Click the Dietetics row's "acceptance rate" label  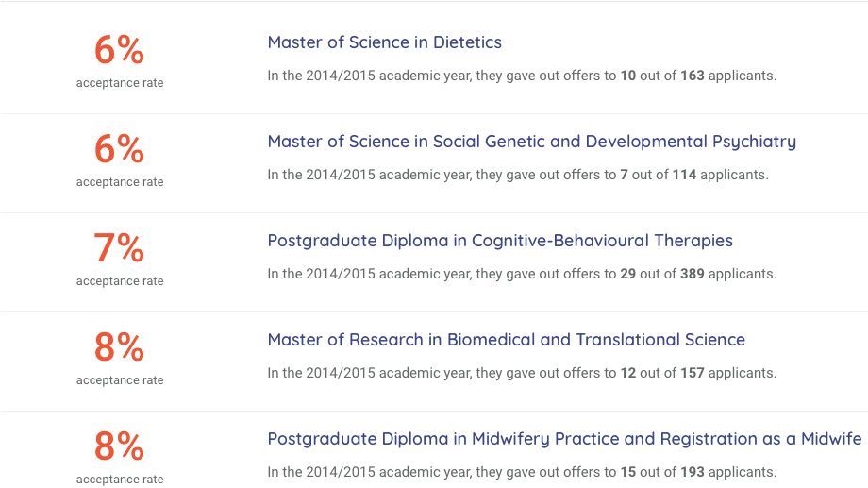point(120,83)
